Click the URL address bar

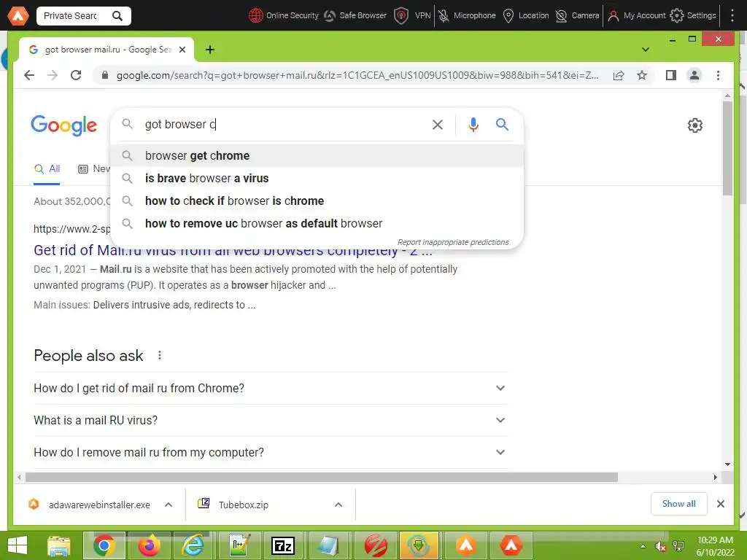[x=357, y=75]
